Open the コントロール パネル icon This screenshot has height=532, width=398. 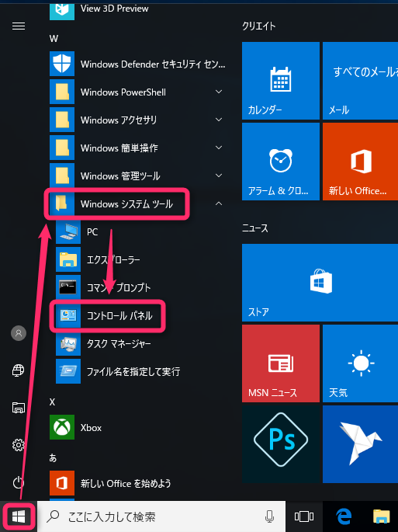68,315
